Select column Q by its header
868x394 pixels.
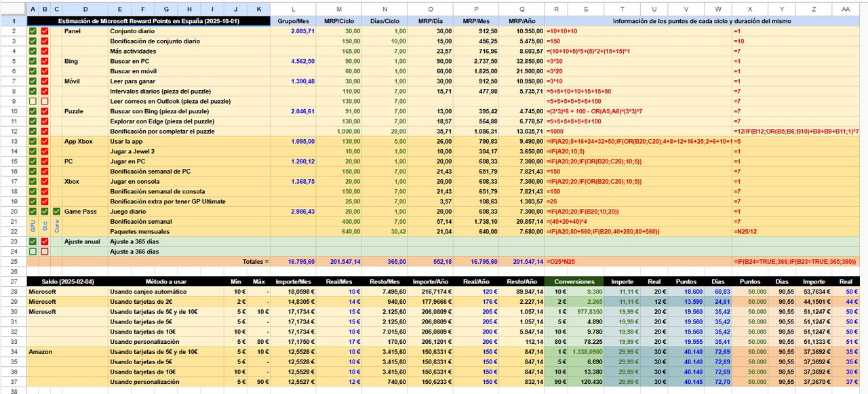coord(521,9)
